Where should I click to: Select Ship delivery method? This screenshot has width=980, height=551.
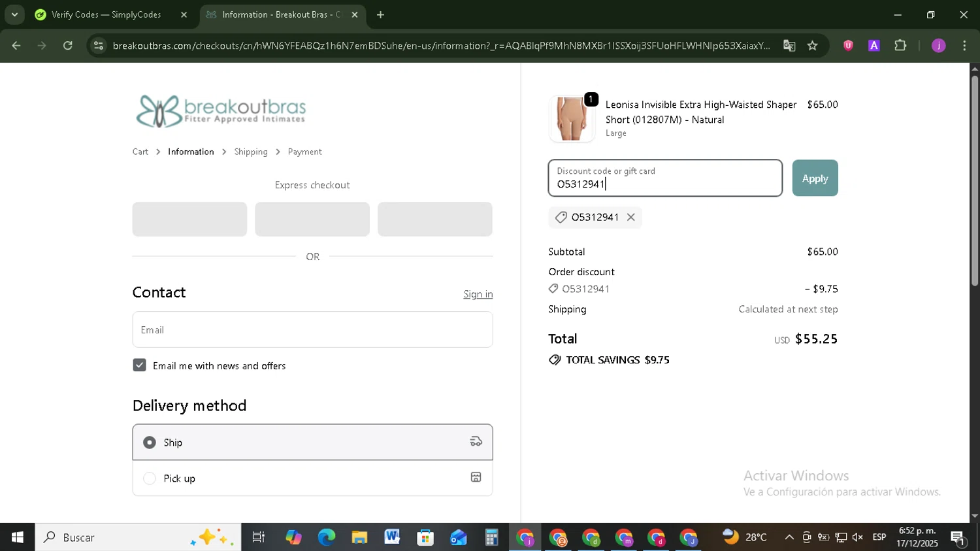[x=312, y=442]
